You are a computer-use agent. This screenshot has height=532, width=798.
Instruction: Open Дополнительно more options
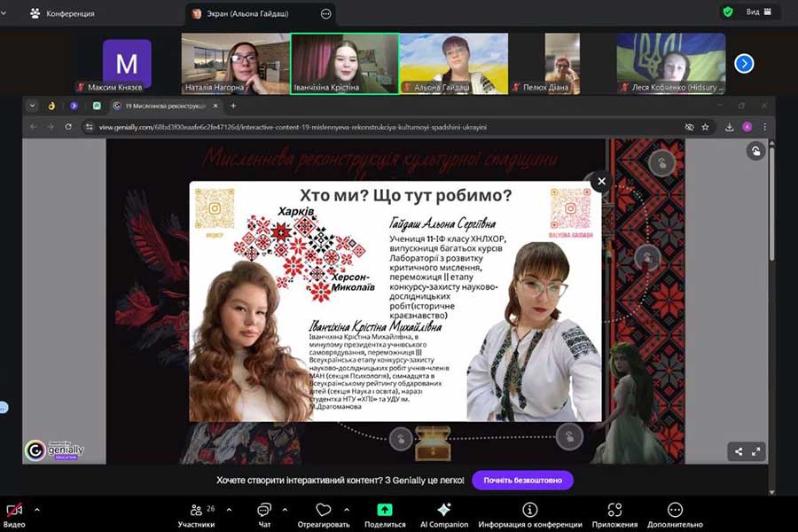(675, 516)
